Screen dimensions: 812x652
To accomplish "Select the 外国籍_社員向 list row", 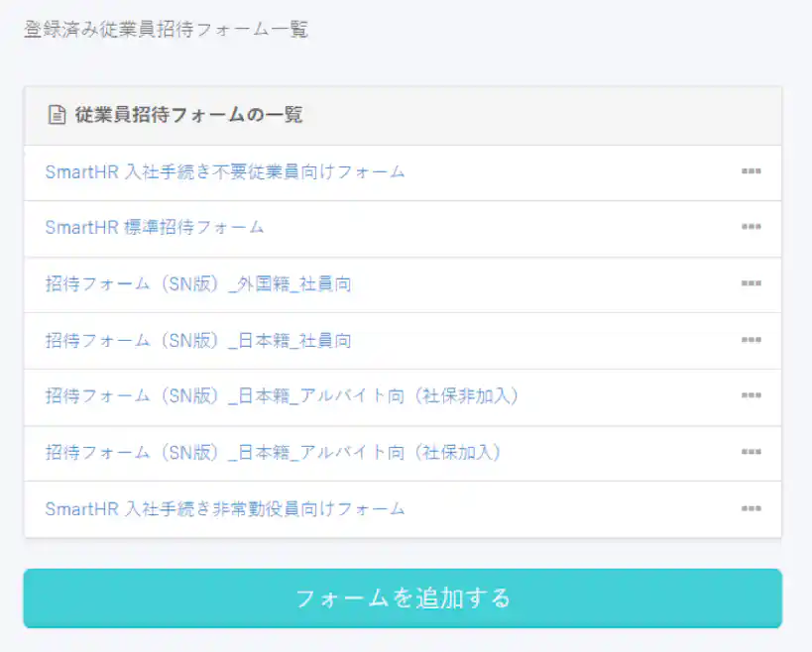I will [x=406, y=284].
